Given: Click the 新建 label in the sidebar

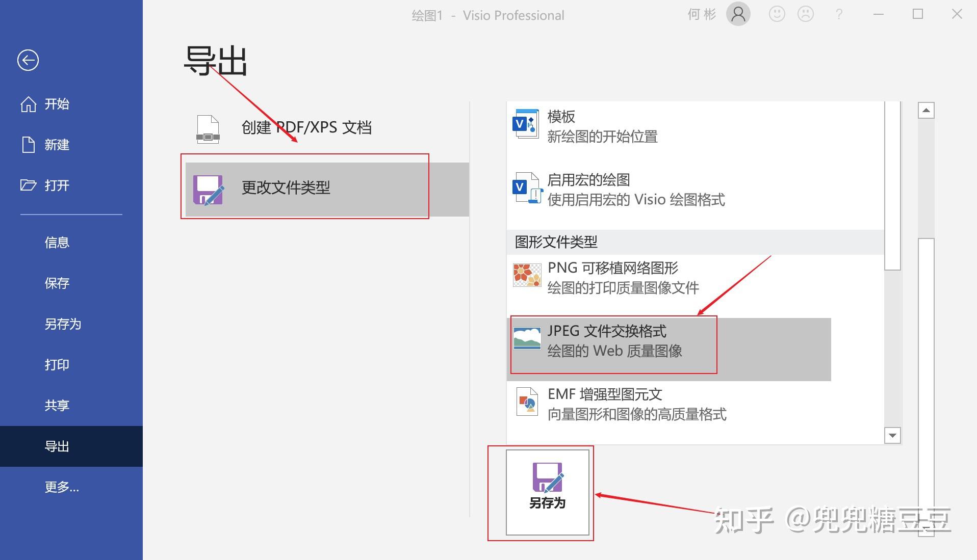Looking at the screenshot, I should point(57,145).
